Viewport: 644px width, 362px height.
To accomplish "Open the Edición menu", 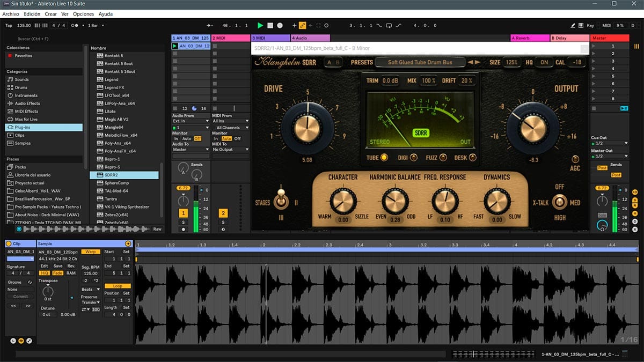I will pyautogui.click(x=32, y=14).
